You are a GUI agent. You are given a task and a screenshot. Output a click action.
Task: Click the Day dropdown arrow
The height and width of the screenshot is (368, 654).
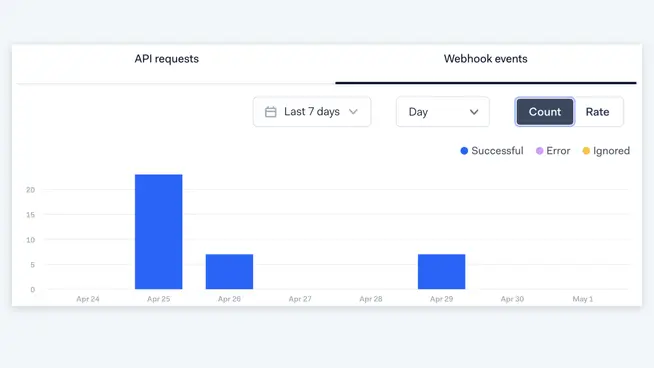pos(474,112)
